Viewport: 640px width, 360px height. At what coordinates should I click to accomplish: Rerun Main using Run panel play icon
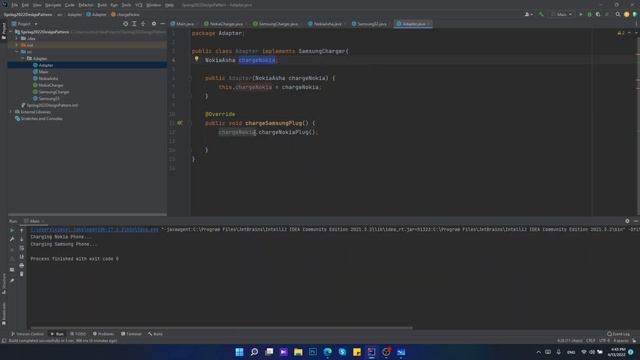(12, 230)
